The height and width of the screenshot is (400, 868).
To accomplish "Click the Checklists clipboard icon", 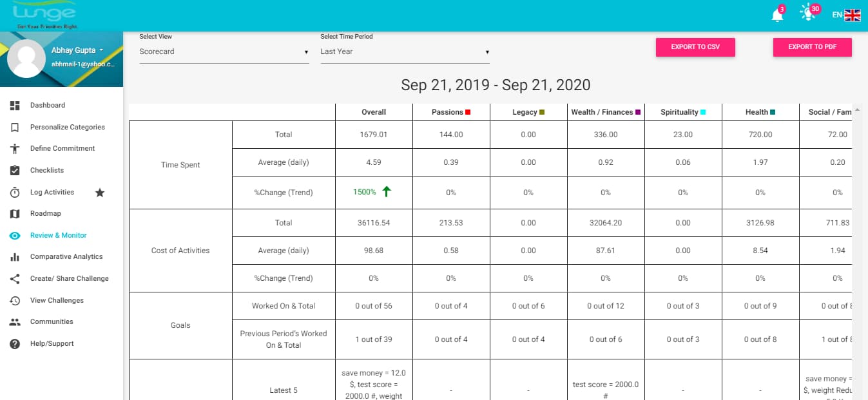I will pyautogui.click(x=15, y=171).
